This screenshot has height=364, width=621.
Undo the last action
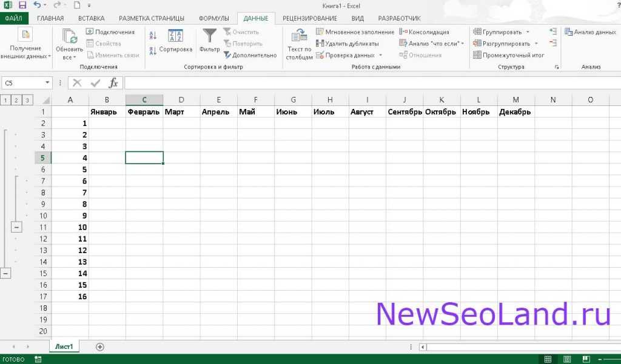(x=37, y=5)
